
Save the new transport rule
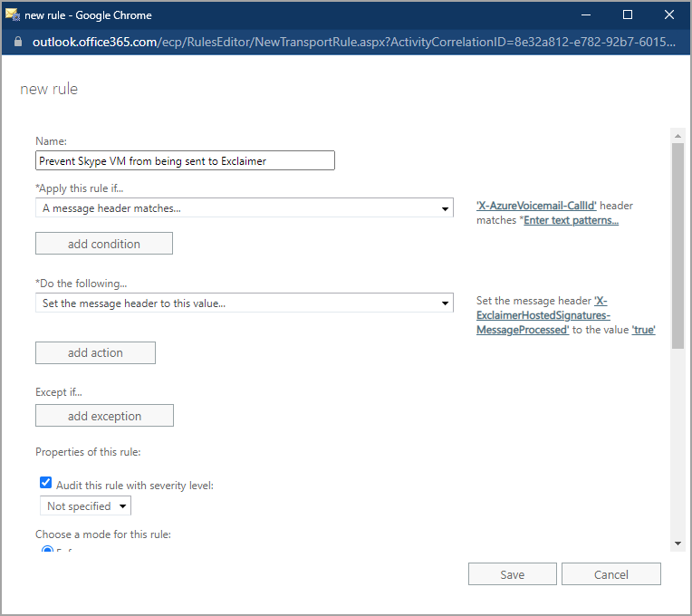(512, 574)
